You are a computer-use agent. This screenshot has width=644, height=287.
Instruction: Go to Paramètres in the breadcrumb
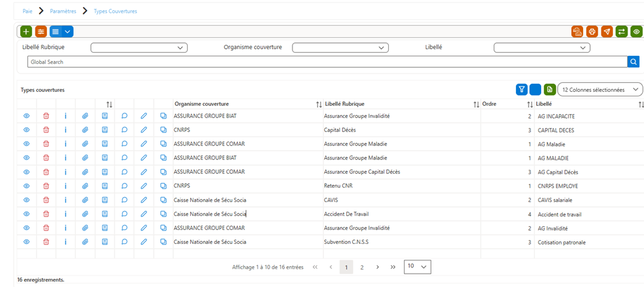63,11
